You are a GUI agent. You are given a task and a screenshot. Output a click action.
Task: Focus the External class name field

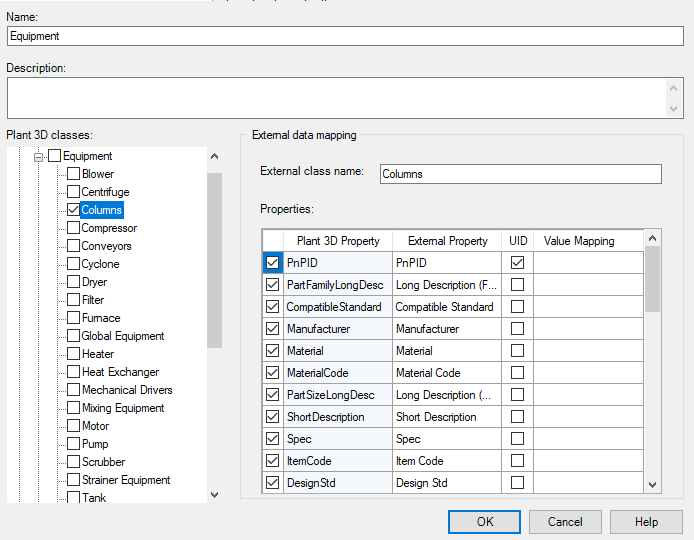[x=520, y=174]
